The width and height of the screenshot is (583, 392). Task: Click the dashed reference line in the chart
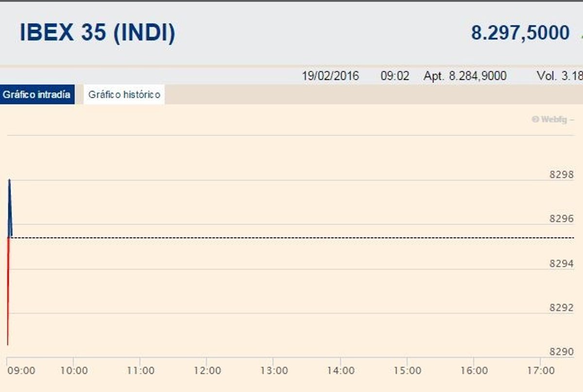pos(291,238)
